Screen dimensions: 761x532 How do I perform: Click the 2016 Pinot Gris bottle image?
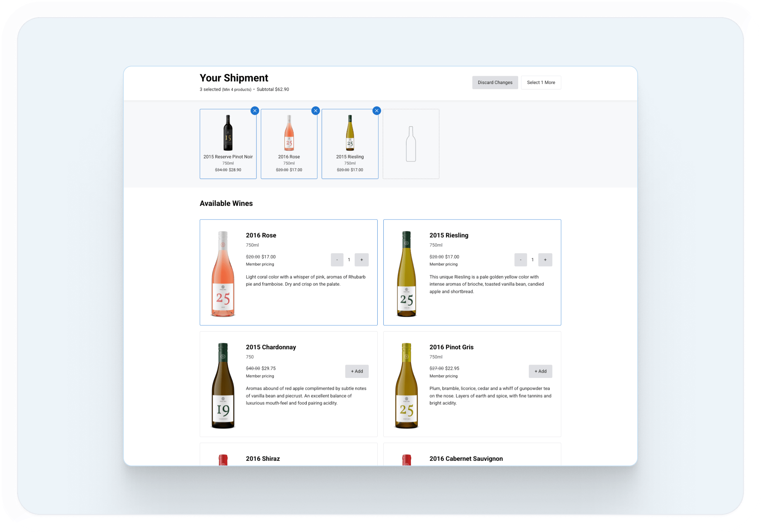407,385
